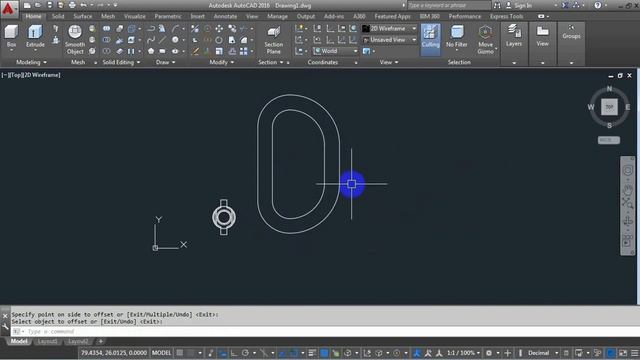Click the Open file icon in Quick Access toolbar
The image size is (640, 360).
coord(38,5)
